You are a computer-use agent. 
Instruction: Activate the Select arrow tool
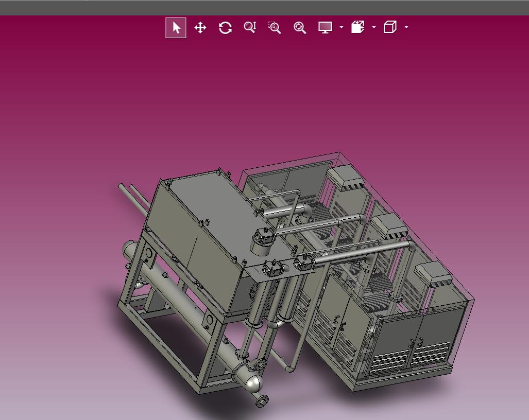click(x=176, y=28)
